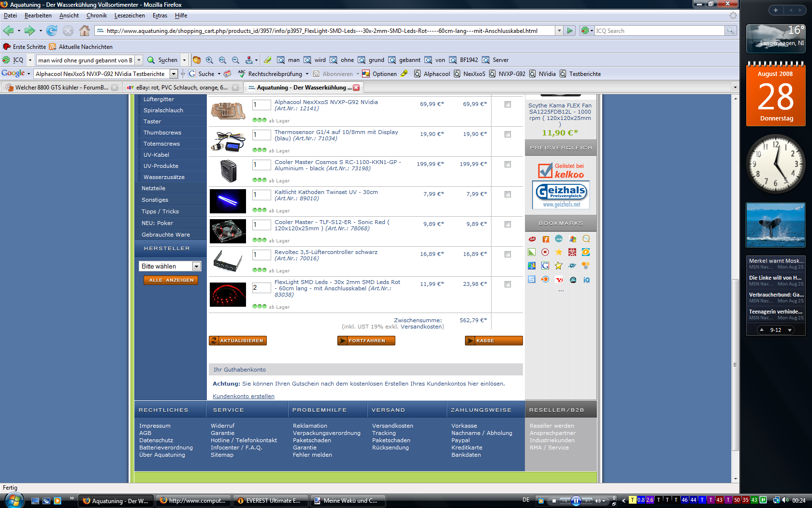Tick remove checkbox for Revoltec Lüftercontroller
The width and height of the screenshot is (812, 508).
point(507,254)
